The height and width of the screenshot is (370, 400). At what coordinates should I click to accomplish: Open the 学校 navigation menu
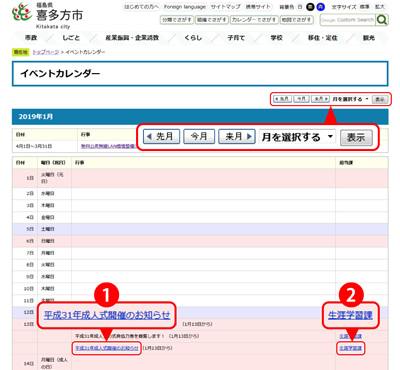tap(276, 38)
